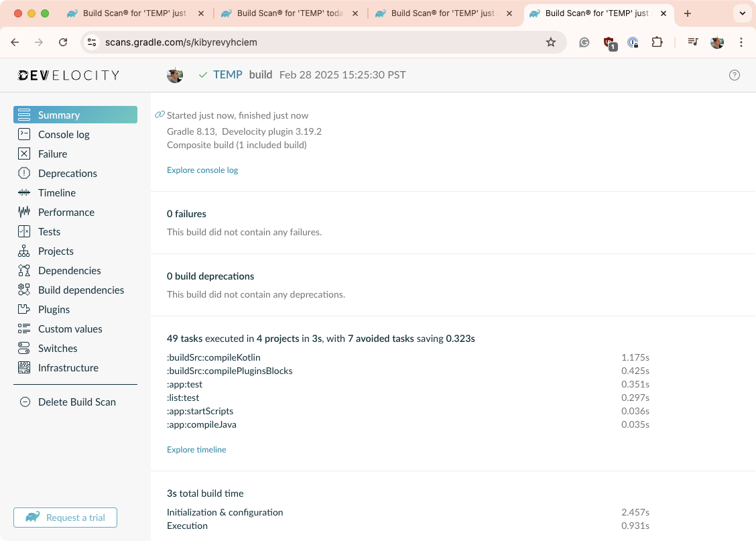This screenshot has height=541, width=756.
Task: Click the Deprecations warning icon
Action: (24, 173)
